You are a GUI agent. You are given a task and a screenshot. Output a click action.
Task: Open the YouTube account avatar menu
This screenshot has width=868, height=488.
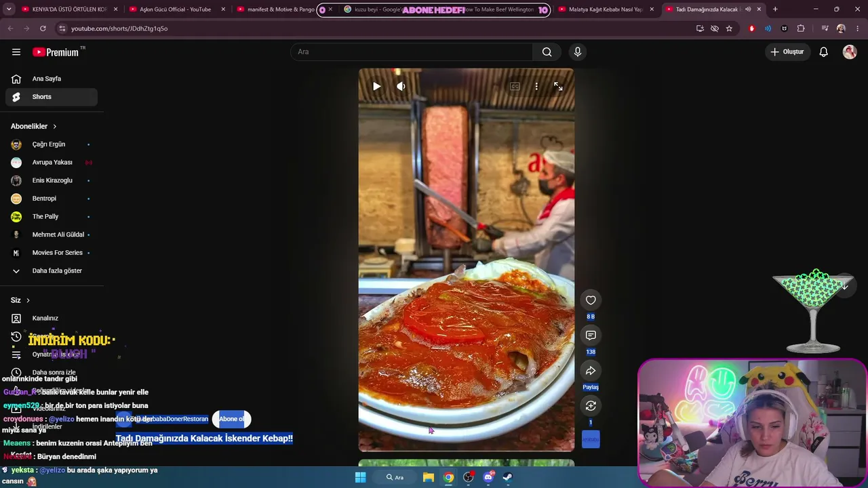[x=850, y=52]
